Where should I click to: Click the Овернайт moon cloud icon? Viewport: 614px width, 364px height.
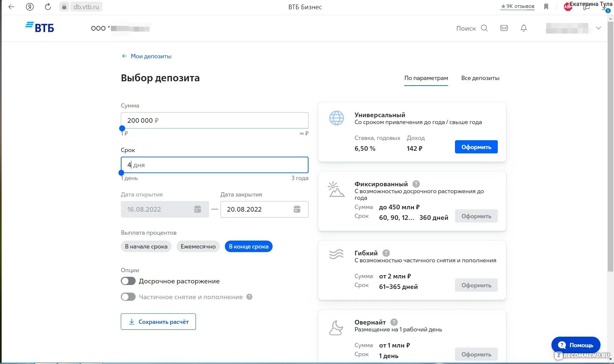[x=336, y=328]
